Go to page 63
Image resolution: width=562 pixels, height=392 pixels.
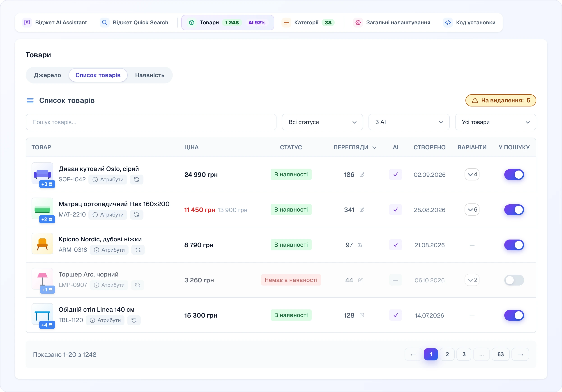pos(501,355)
